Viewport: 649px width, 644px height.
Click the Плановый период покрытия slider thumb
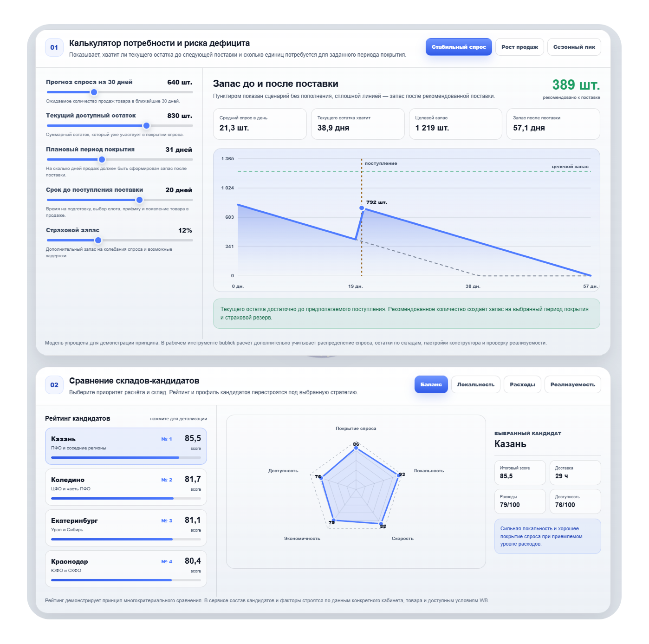tap(102, 159)
